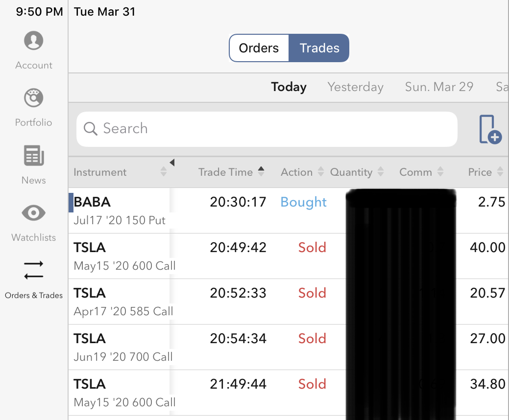Open the News newspaper icon

pyautogui.click(x=33, y=156)
